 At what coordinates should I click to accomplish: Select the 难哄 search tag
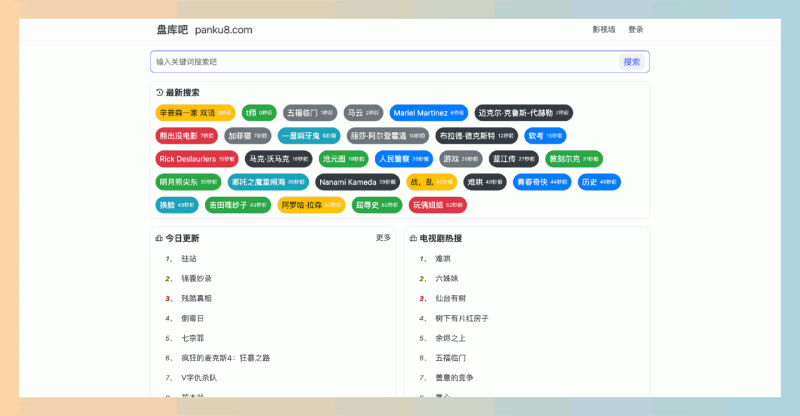(x=485, y=182)
